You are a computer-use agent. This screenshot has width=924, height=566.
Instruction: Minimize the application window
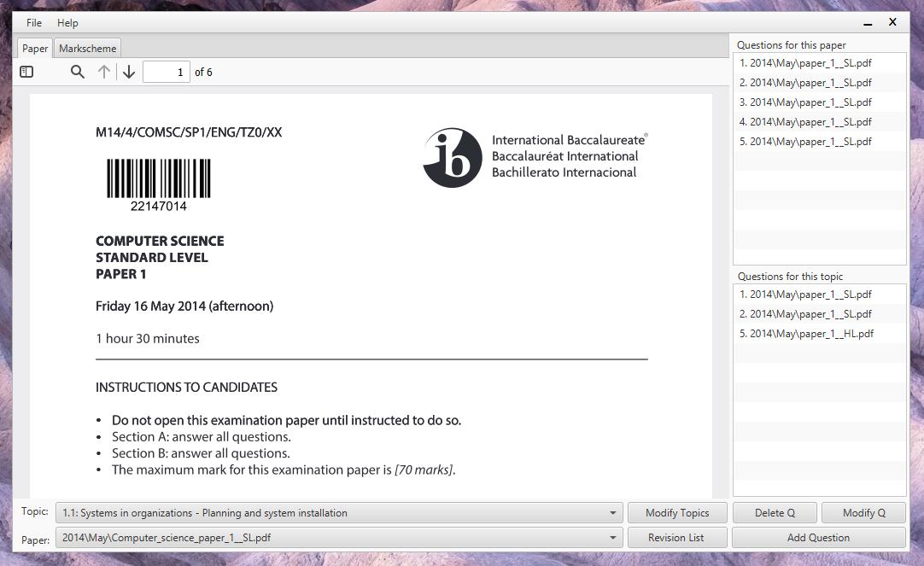(x=868, y=23)
